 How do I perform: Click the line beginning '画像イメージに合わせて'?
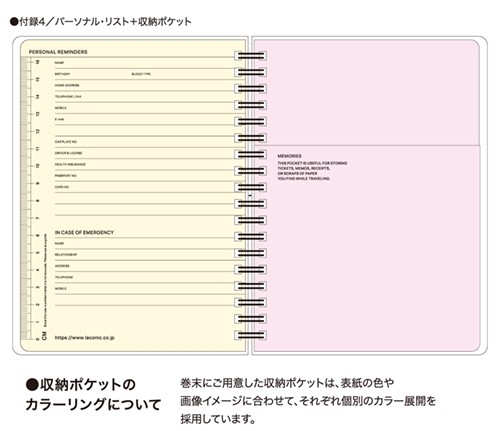[308, 401]
